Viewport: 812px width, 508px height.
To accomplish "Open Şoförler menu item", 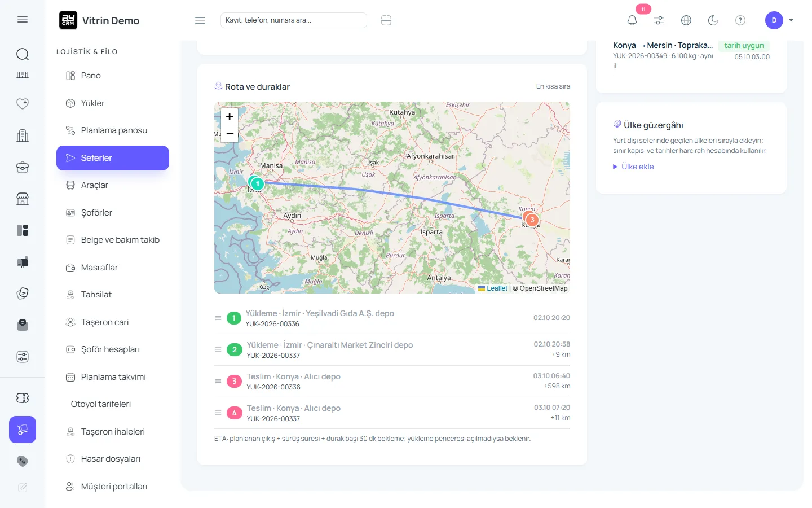I will coord(113,213).
